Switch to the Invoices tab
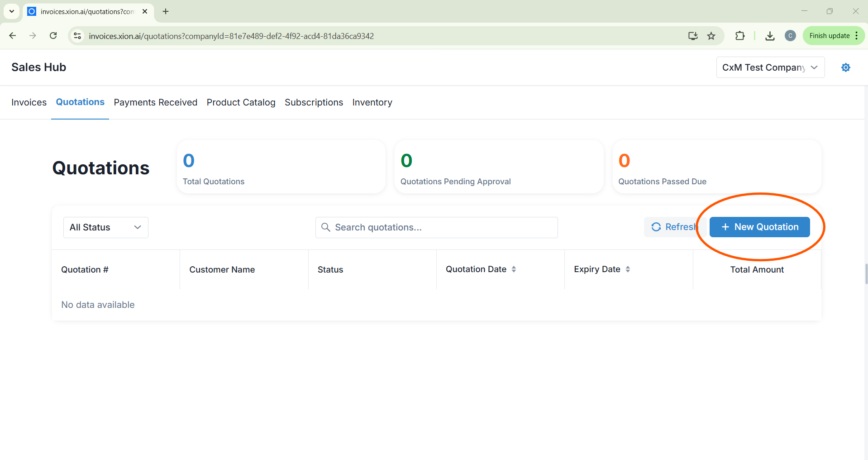This screenshot has height=460, width=868. 29,102
